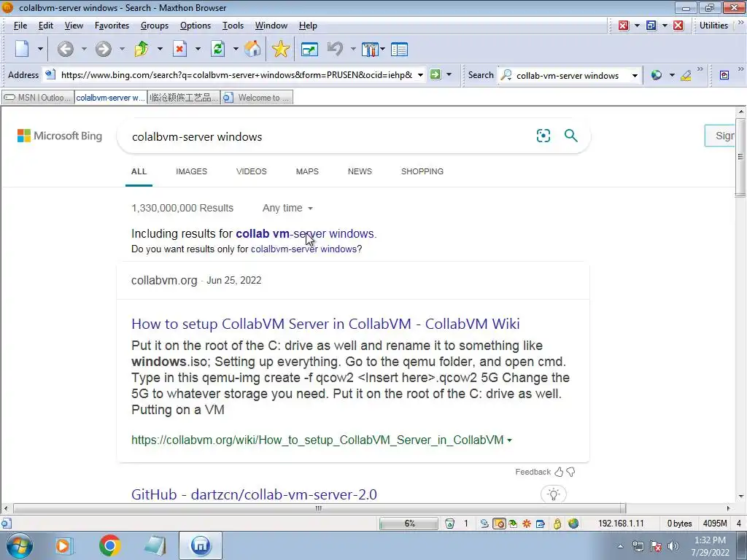Open the search box history dropdown
The width and height of the screenshot is (747, 560).
[x=635, y=75]
